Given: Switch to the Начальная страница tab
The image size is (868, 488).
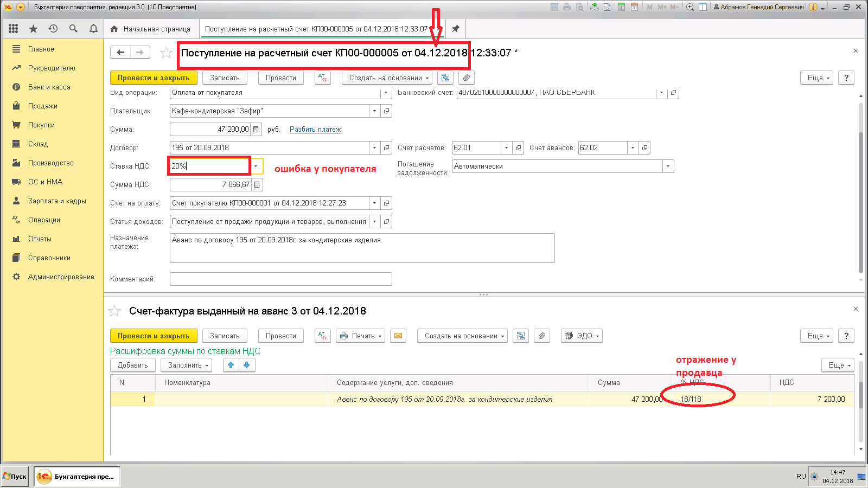Looking at the screenshot, I should coord(151,29).
